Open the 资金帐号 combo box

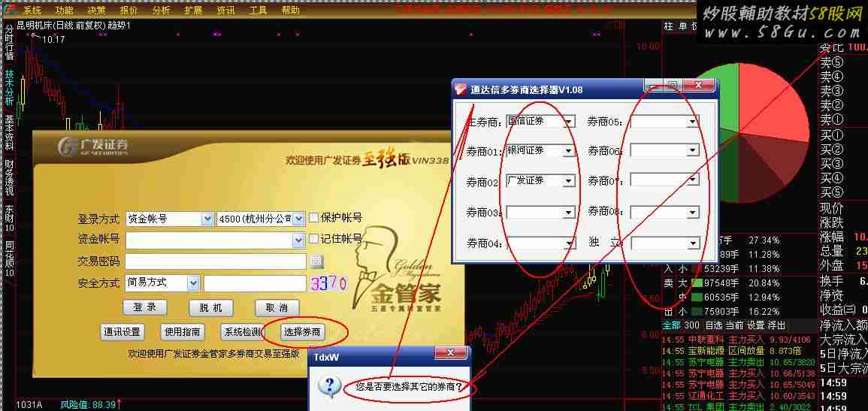click(216, 240)
